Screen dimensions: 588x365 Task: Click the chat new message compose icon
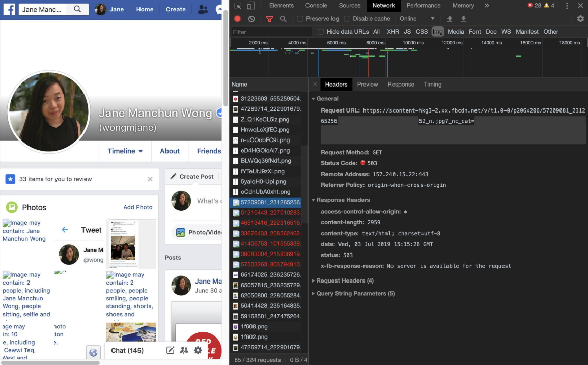coord(170,350)
